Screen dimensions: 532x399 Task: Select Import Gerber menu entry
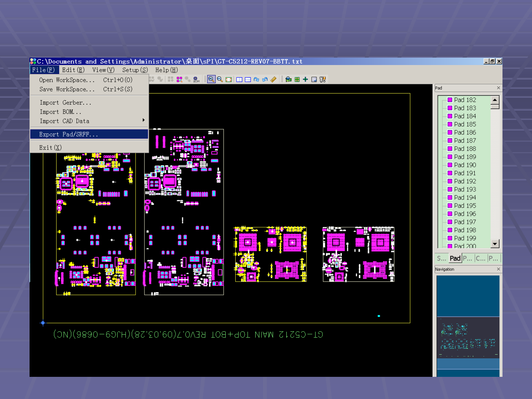coord(65,103)
